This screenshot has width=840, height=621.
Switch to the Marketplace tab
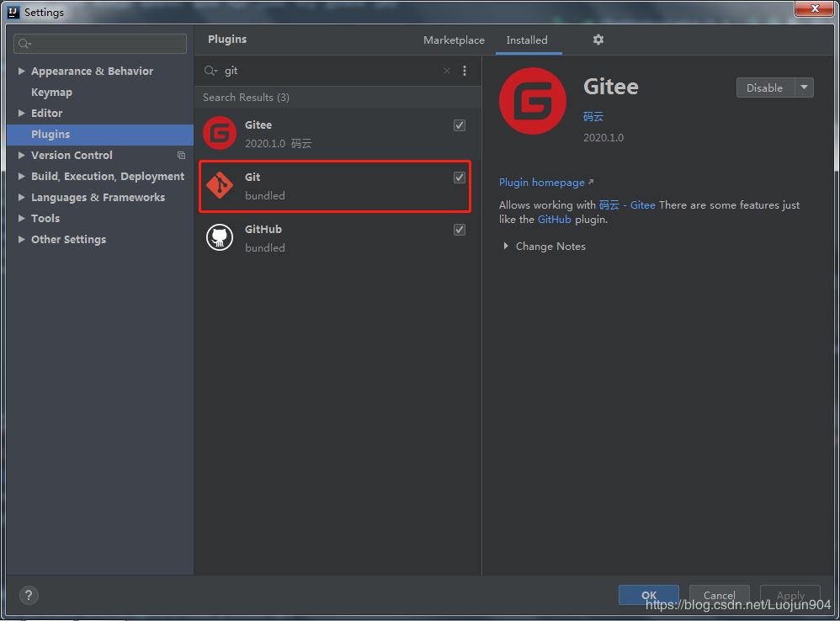click(454, 40)
